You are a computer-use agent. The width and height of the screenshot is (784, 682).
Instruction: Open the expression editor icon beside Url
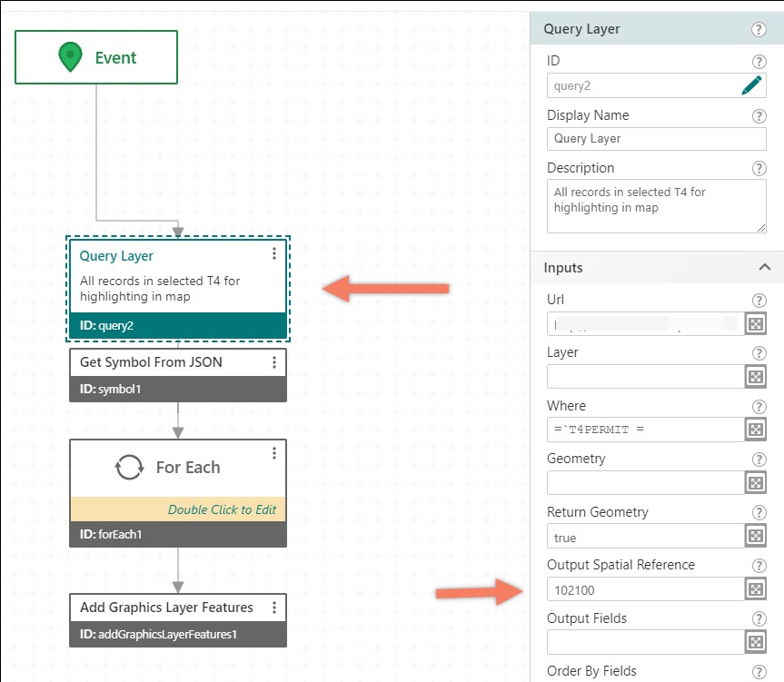(756, 324)
